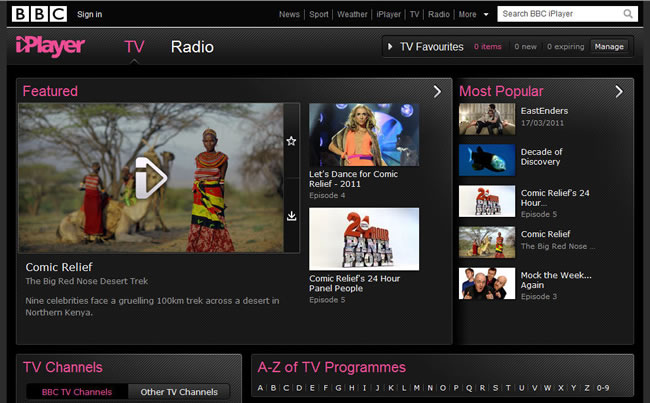Viewport: 650px width, 403px height.
Task: Open News in top navigation
Action: pyautogui.click(x=289, y=15)
